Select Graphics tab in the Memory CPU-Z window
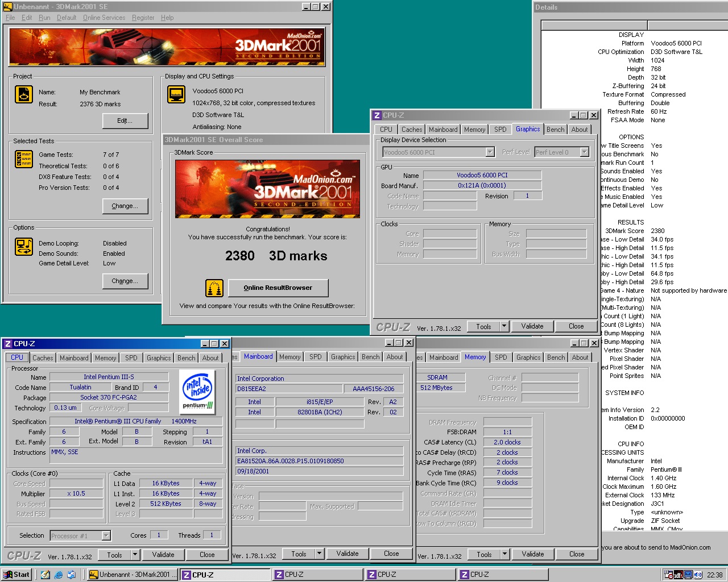 [528, 357]
